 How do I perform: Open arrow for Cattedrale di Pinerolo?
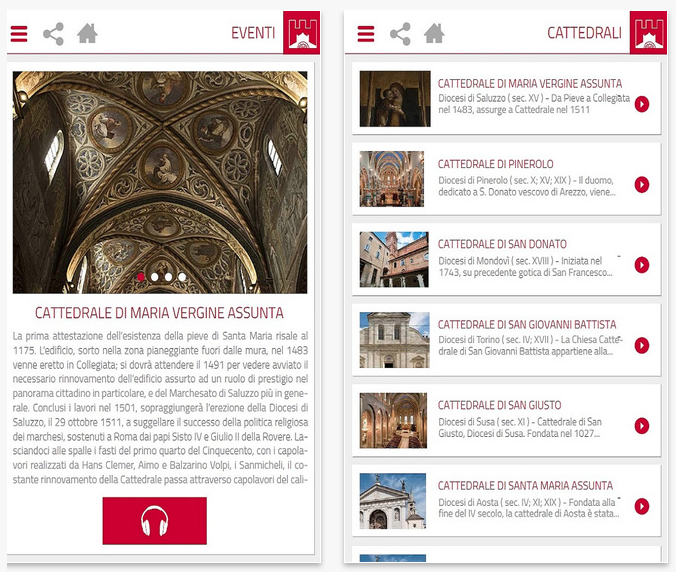[x=642, y=184]
